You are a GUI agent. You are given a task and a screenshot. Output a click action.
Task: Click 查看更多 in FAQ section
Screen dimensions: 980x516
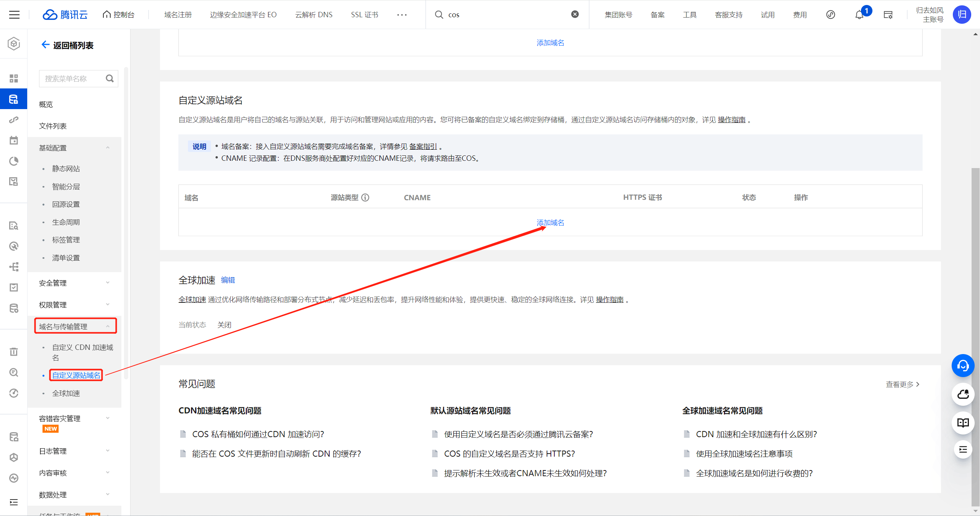902,384
